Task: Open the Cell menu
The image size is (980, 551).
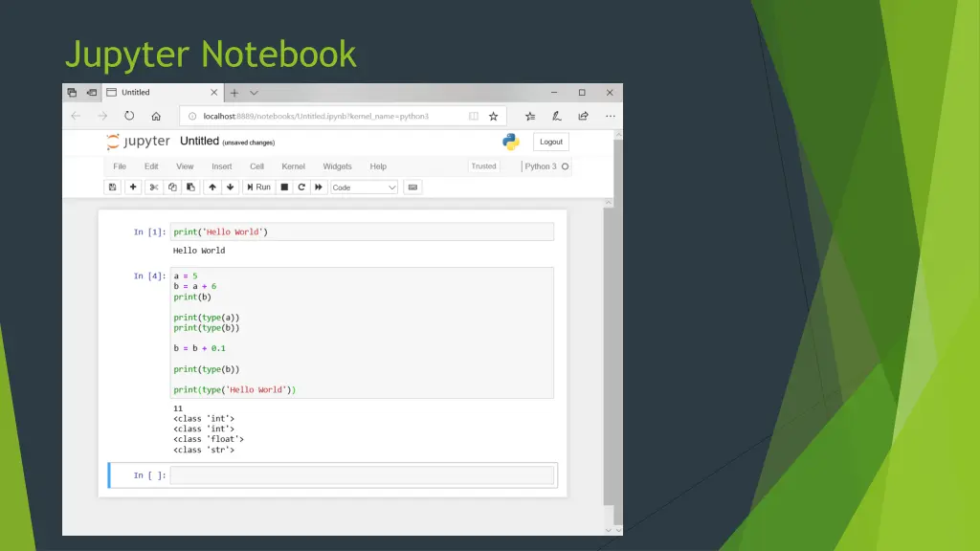Action: pos(256,166)
